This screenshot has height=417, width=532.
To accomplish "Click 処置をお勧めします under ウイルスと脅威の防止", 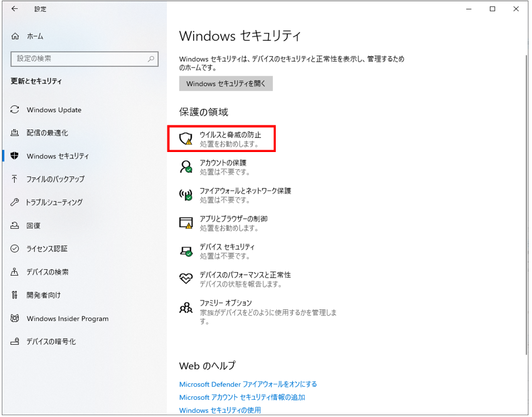I will click(x=230, y=144).
